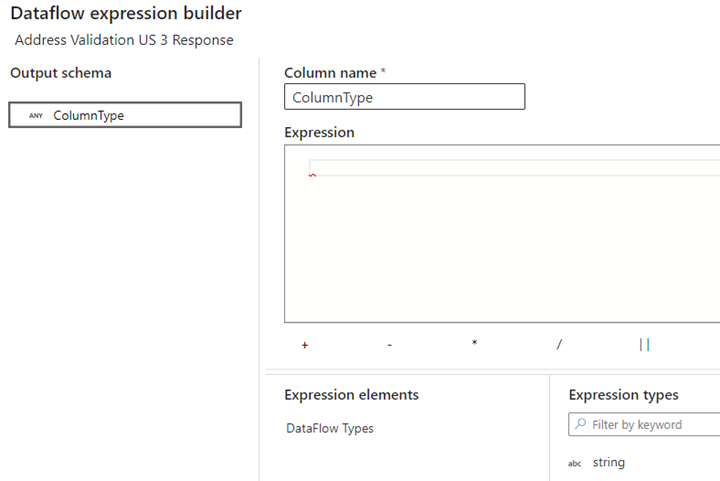
Task: Insert the double pipe OR operator
Action: click(644, 344)
